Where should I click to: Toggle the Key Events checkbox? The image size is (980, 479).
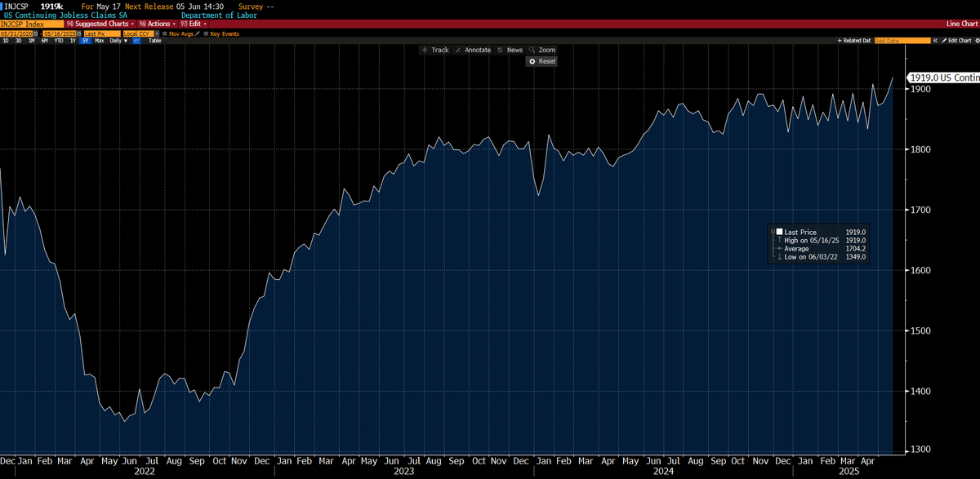[206, 33]
